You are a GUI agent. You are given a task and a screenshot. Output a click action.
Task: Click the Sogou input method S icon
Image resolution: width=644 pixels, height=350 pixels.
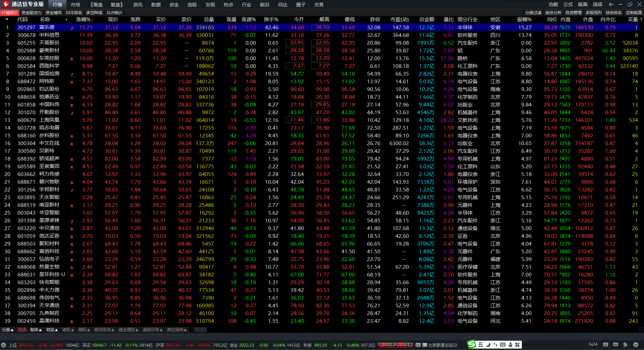pyautogui.click(x=472, y=345)
